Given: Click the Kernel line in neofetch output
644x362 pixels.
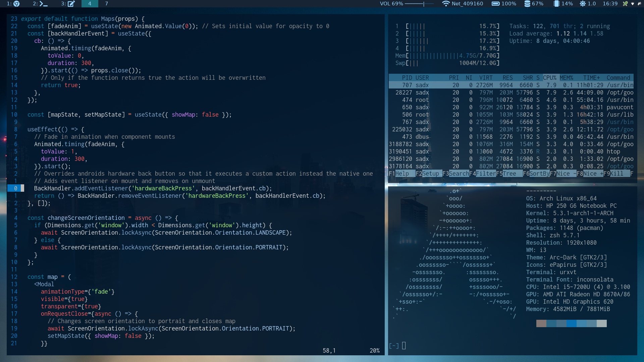Looking at the screenshot, I should pos(570,213).
